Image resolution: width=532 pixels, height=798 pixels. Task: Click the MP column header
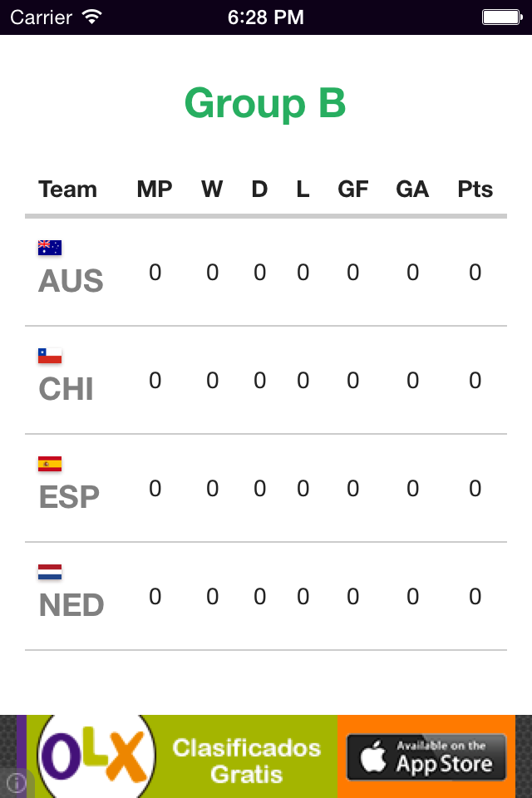[x=155, y=190]
